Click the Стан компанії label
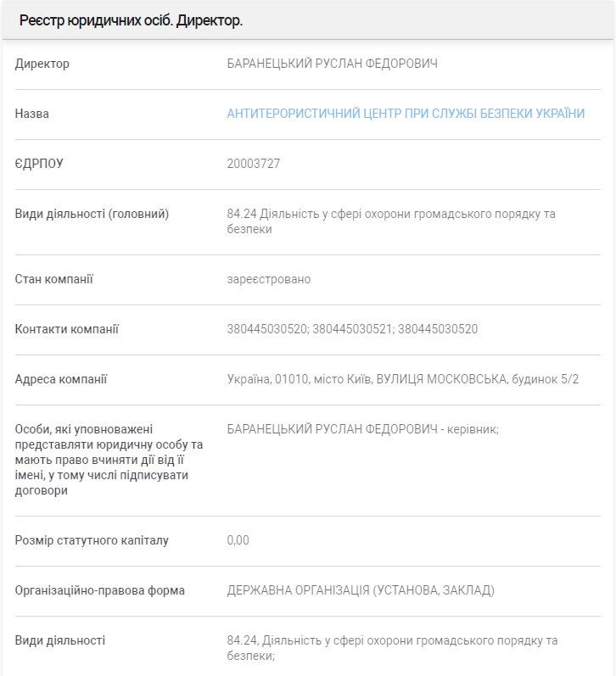Screen dimensions: 616x676 point(54,279)
